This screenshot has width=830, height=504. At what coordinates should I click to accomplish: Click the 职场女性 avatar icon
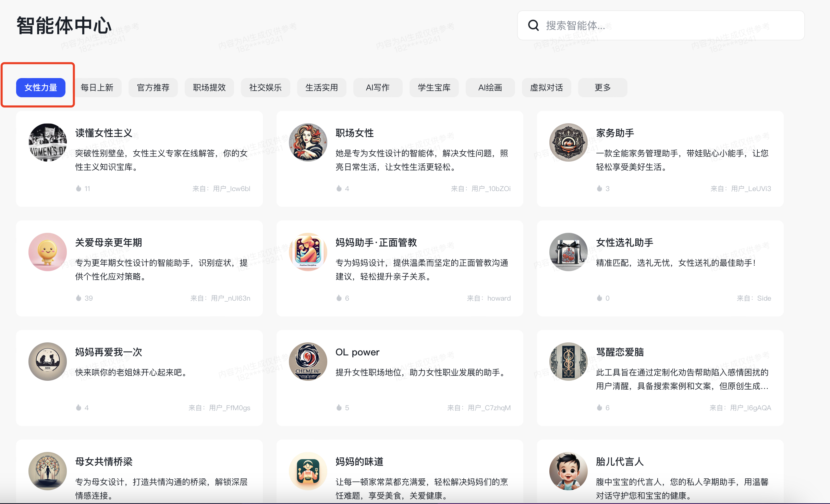[x=308, y=142]
